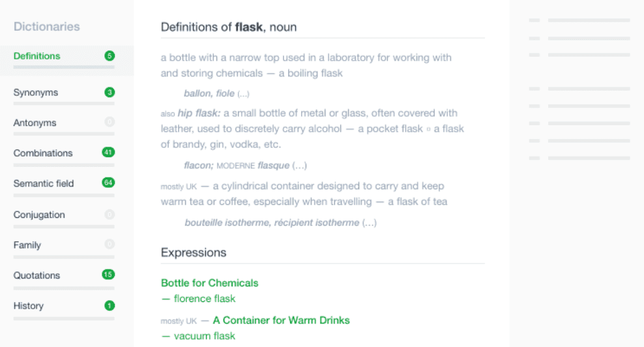The image size is (644, 347).
Task: Show the Combinations list
Action: click(x=43, y=153)
